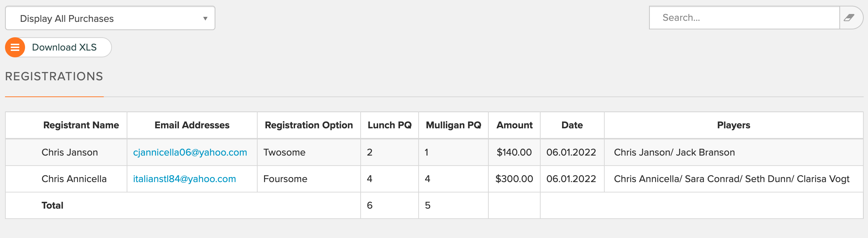Click the $300.00 amount cell
Screen dimensions: 868x238
click(x=514, y=179)
